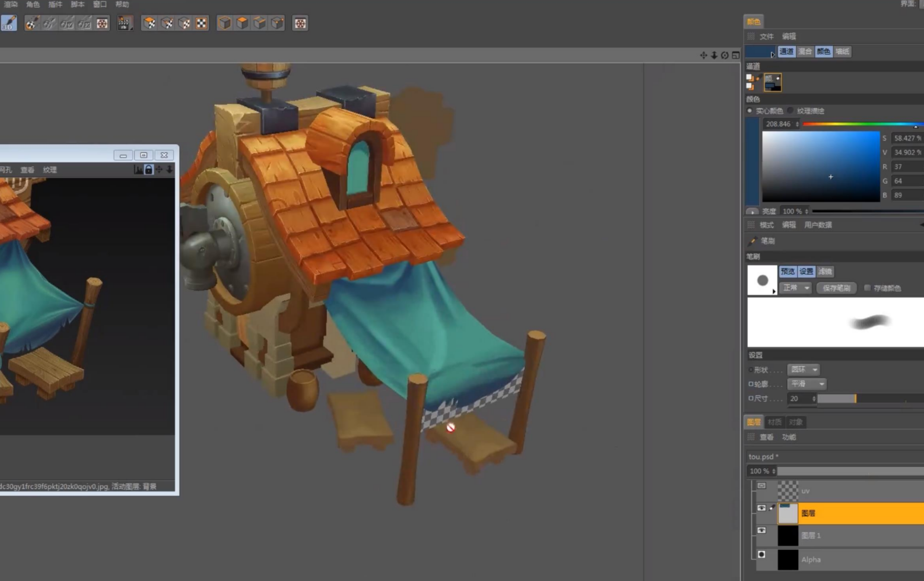Click the lock icon in texture window
Image resolution: width=924 pixels, height=581 pixels.
tap(149, 170)
